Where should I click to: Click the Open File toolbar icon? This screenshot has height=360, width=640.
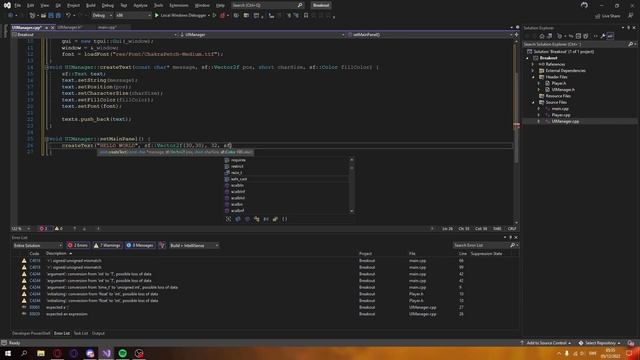[43, 16]
